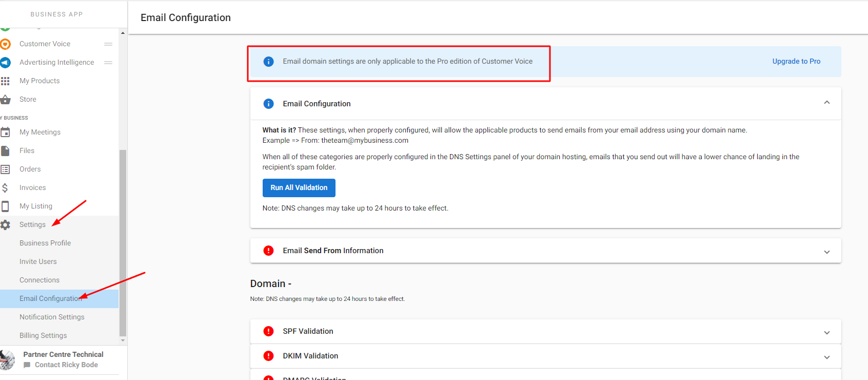The height and width of the screenshot is (380, 868).
Task: Click the Orders list icon
Action: click(5, 169)
